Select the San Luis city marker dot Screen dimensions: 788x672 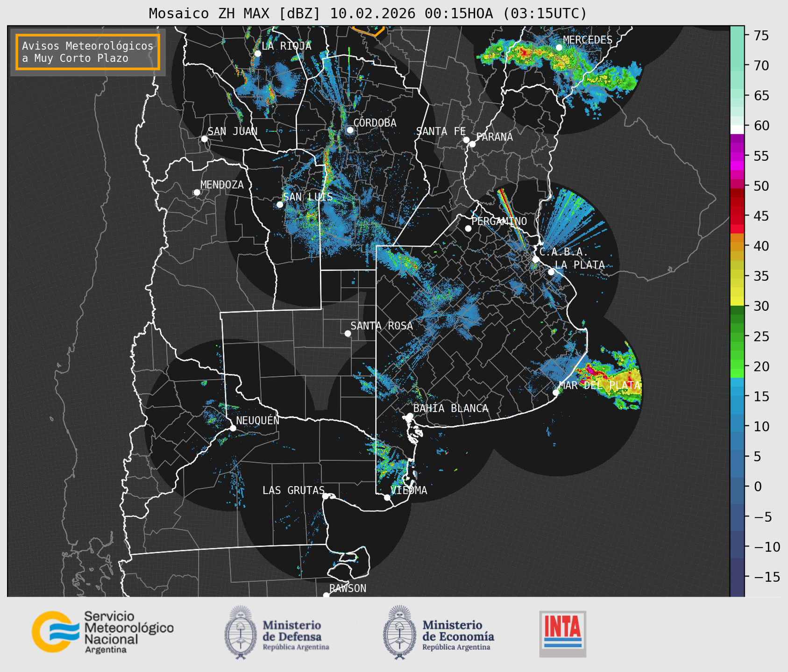click(x=280, y=204)
